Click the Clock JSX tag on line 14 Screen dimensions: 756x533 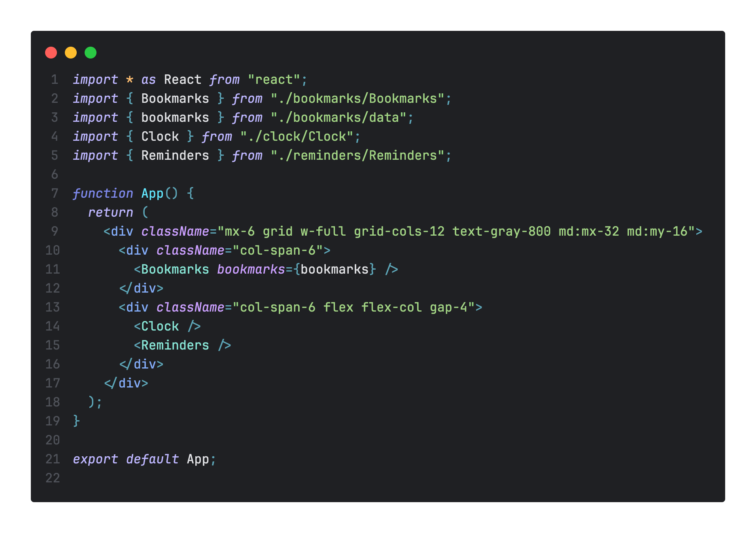(160, 326)
